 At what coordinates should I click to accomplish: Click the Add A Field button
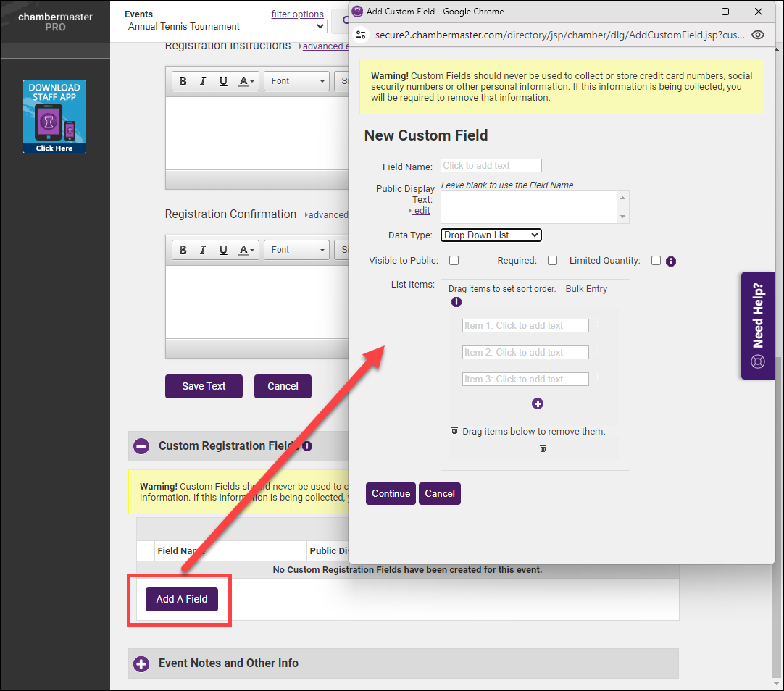(182, 599)
